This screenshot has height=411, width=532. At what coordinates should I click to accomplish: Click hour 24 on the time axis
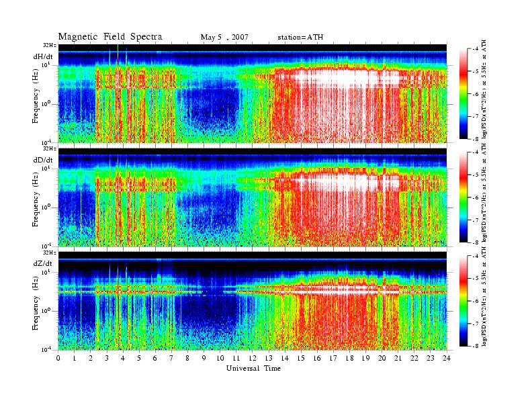tap(447, 358)
